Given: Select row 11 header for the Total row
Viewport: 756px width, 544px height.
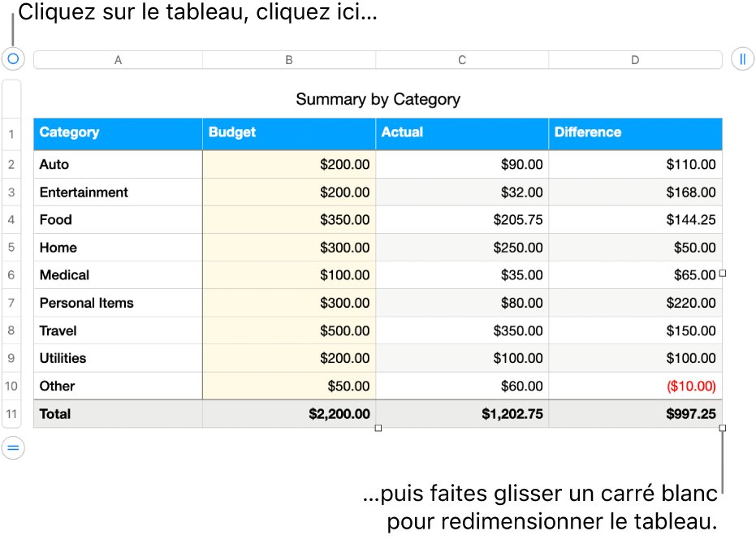Looking at the screenshot, I should click(12, 414).
